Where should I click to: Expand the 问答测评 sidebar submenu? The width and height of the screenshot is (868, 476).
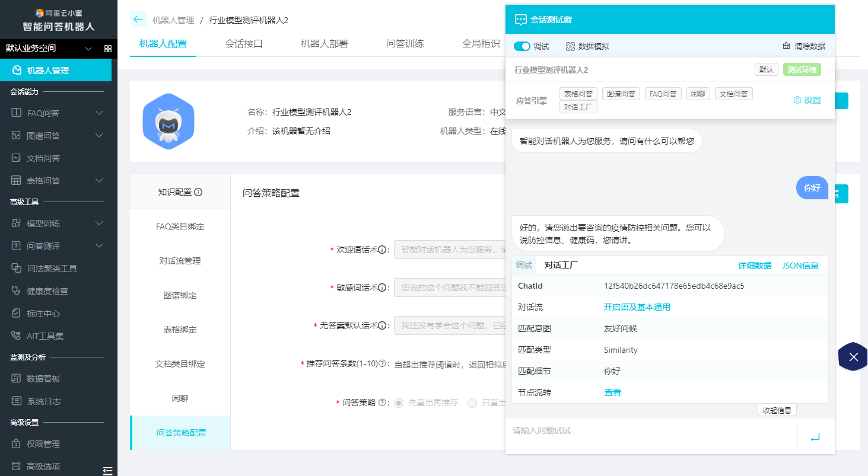[x=99, y=246]
